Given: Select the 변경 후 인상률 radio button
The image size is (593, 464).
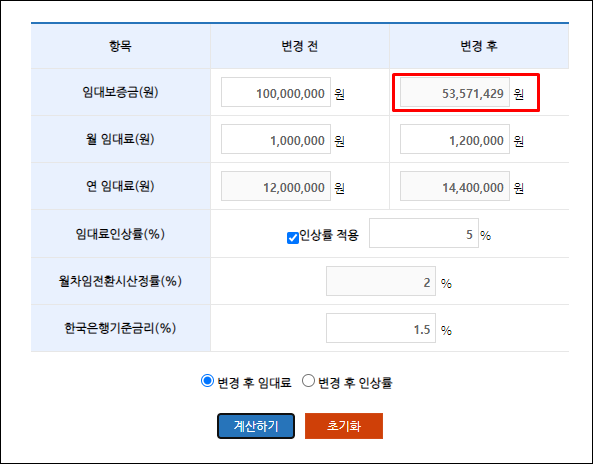Looking at the screenshot, I should coord(308,380).
